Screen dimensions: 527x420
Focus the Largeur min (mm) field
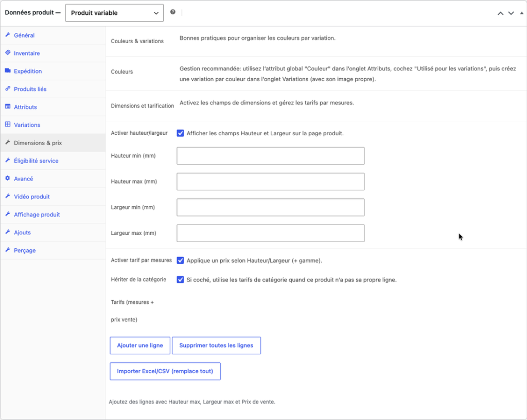(271, 208)
